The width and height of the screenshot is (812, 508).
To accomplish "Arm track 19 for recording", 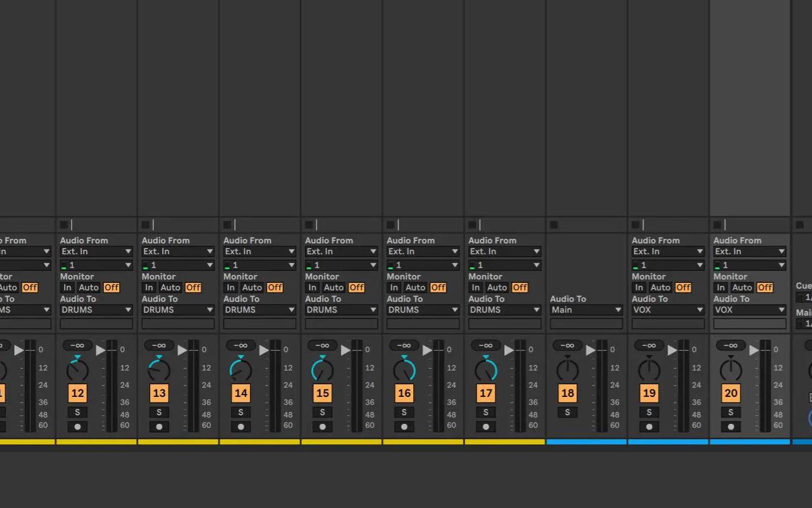I will coord(649,427).
